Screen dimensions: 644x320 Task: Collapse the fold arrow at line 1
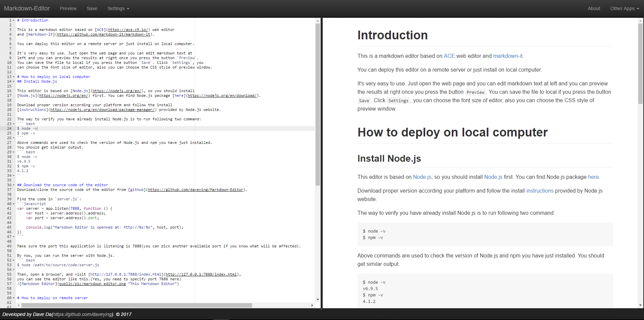coord(14,20)
